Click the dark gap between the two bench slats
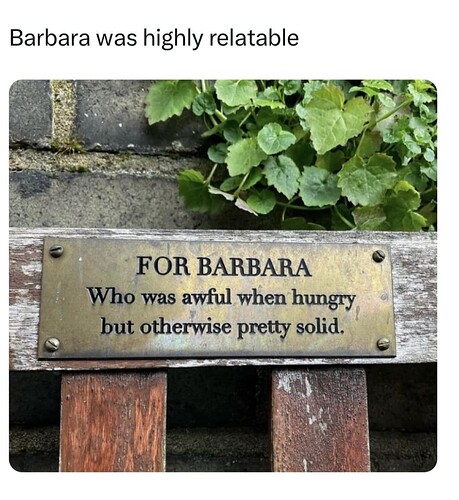 click(219, 420)
